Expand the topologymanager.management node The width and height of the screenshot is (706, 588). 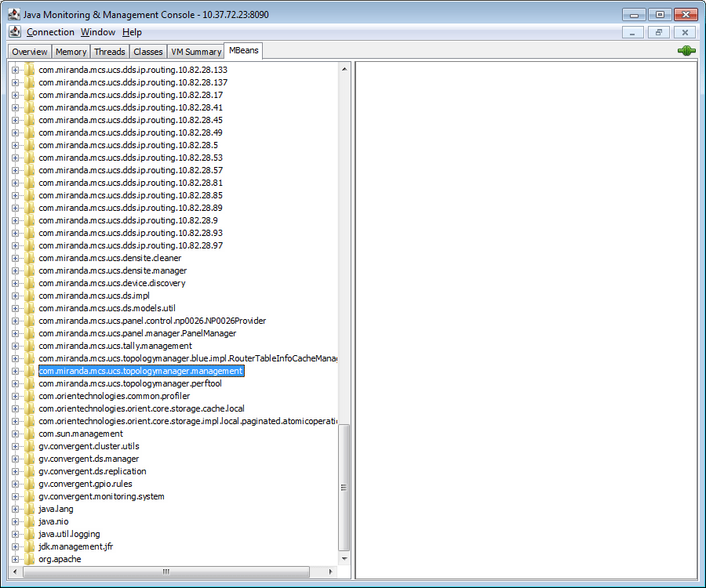pos(16,371)
